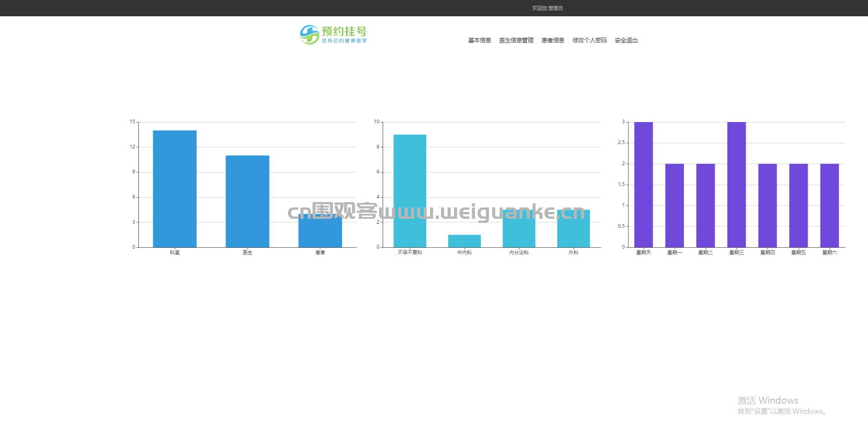Open the 医生信息管理 menu item
Image resolution: width=868 pixels, height=438 pixels.
tap(516, 41)
